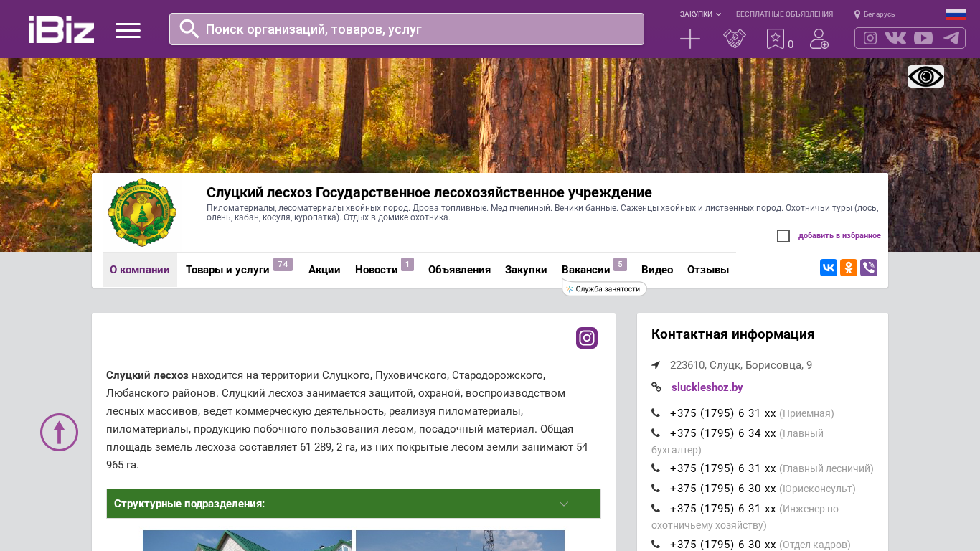
Task: Open the Беларусь location selector
Action: pos(875,14)
